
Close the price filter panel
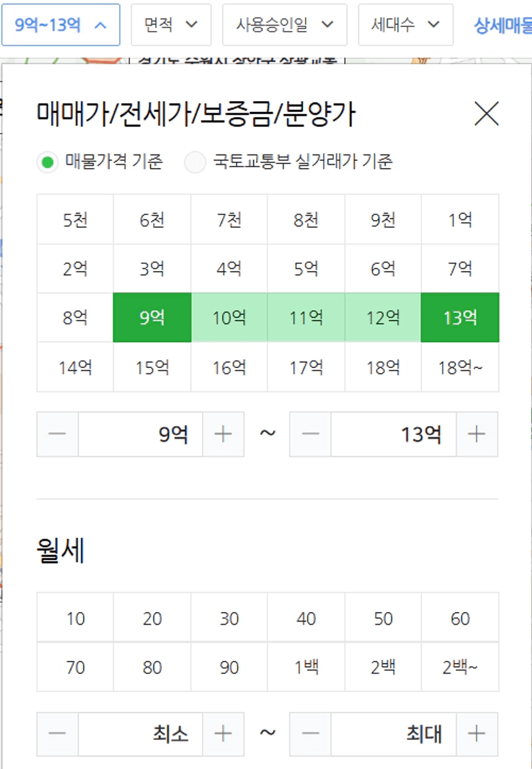[x=486, y=114]
